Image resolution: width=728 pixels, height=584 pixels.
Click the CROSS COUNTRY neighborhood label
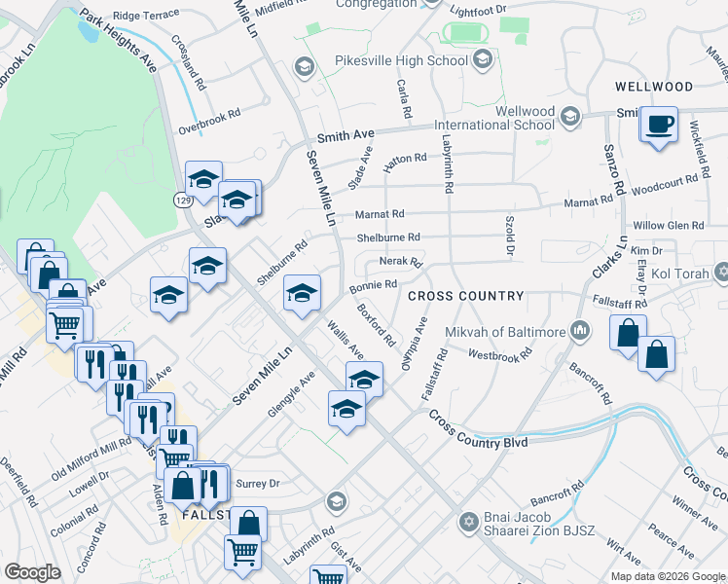(466, 296)
